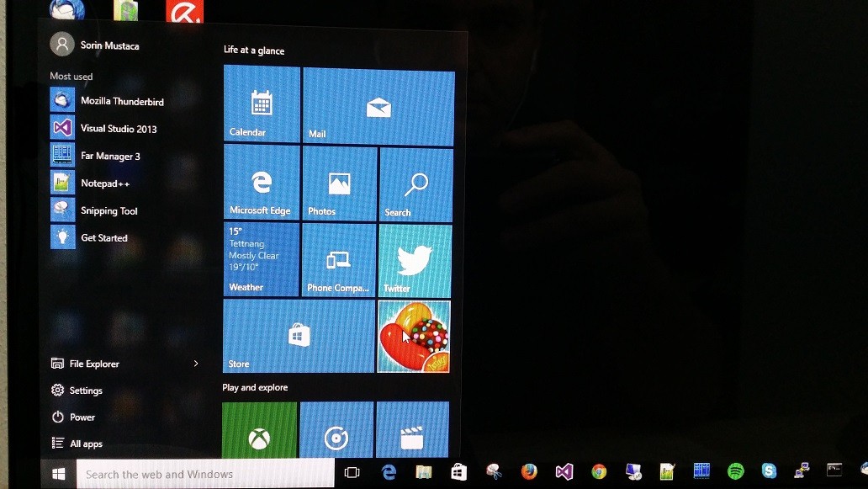Open the Sorin Mustaca account menu
Image resolution: width=868 pixels, height=489 pixels.
point(95,45)
